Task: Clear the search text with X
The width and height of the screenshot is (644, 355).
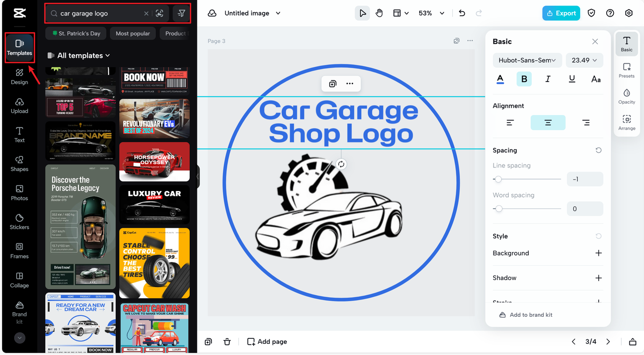Action: [146, 14]
